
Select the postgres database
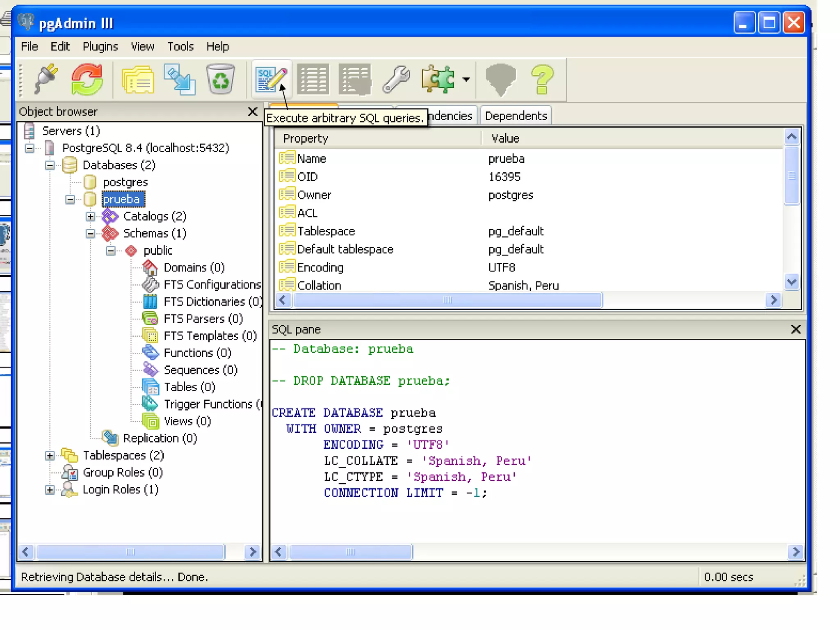coord(125,182)
